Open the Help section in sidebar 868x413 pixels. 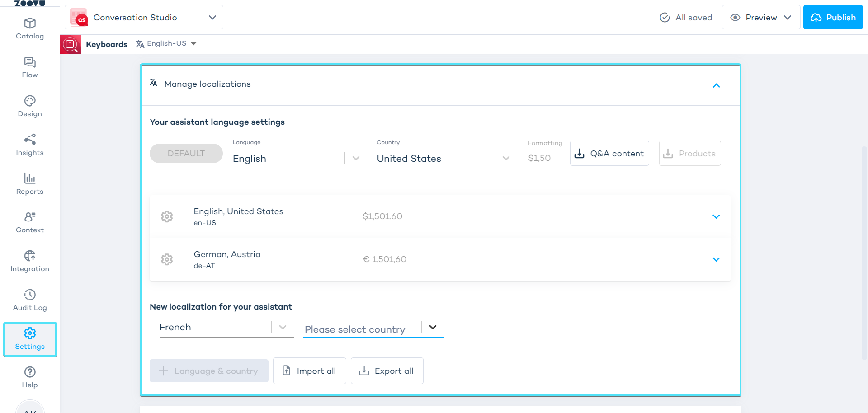(x=30, y=378)
